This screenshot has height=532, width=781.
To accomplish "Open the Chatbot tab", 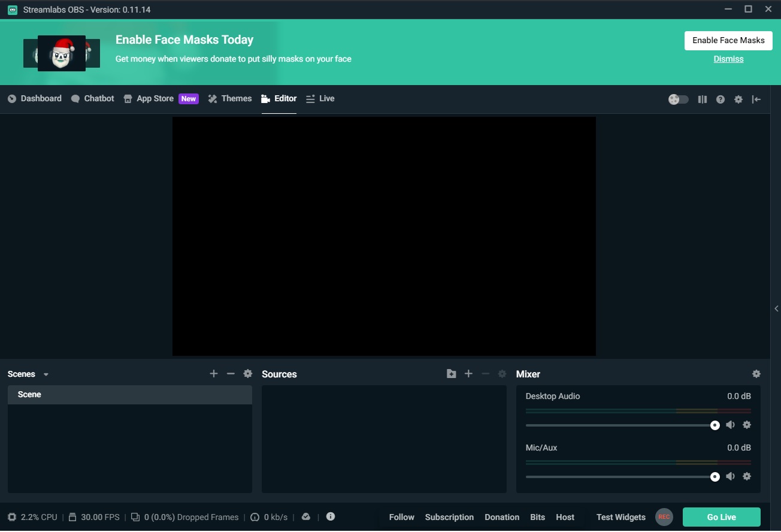I will (x=92, y=99).
